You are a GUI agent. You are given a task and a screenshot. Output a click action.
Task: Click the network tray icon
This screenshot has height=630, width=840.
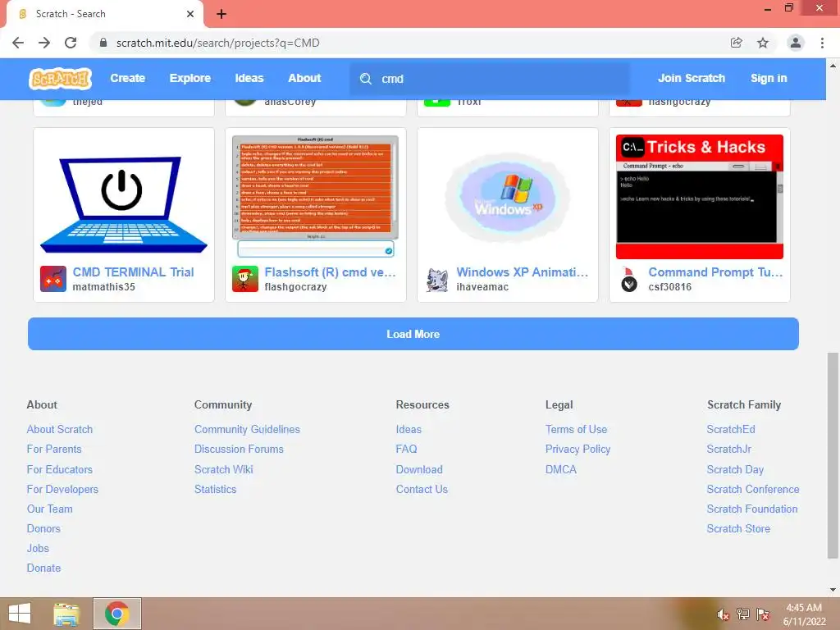pyautogui.click(x=743, y=614)
